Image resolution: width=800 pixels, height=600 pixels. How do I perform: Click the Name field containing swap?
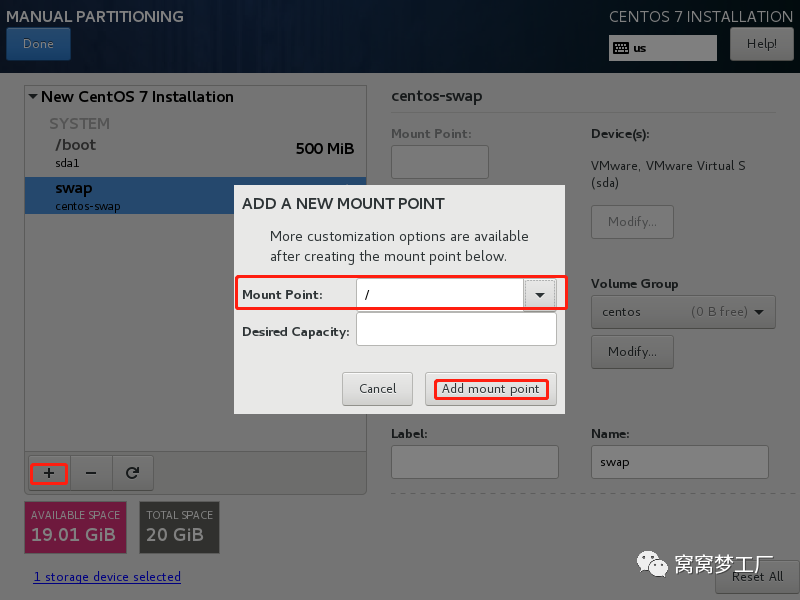coord(680,462)
